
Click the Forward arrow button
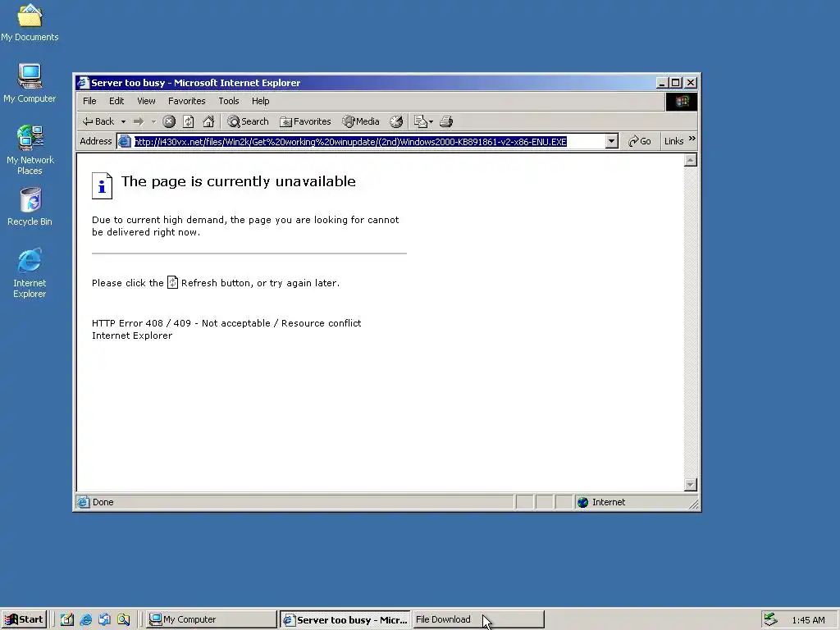click(x=139, y=121)
